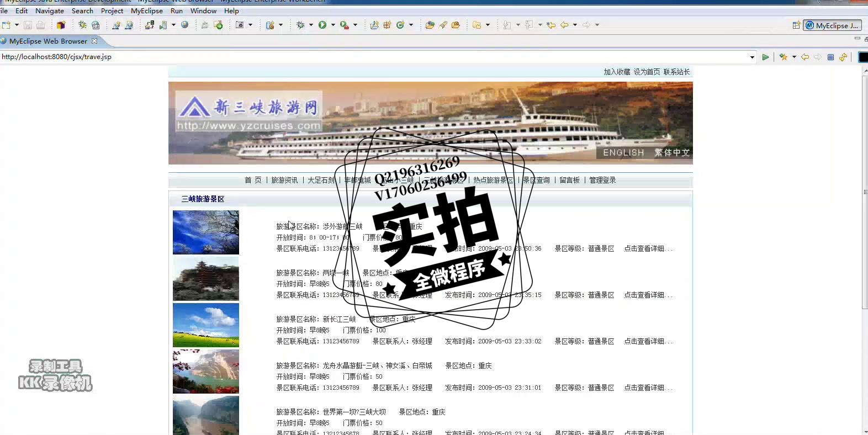Click the green Go arrow next to URL bar

pos(765,57)
